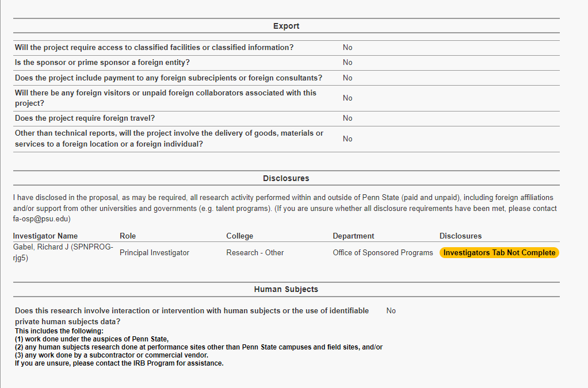Select 'No' answer for classified facilities access
The height and width of the screenshot is (388, 588).
pos(348,47)
